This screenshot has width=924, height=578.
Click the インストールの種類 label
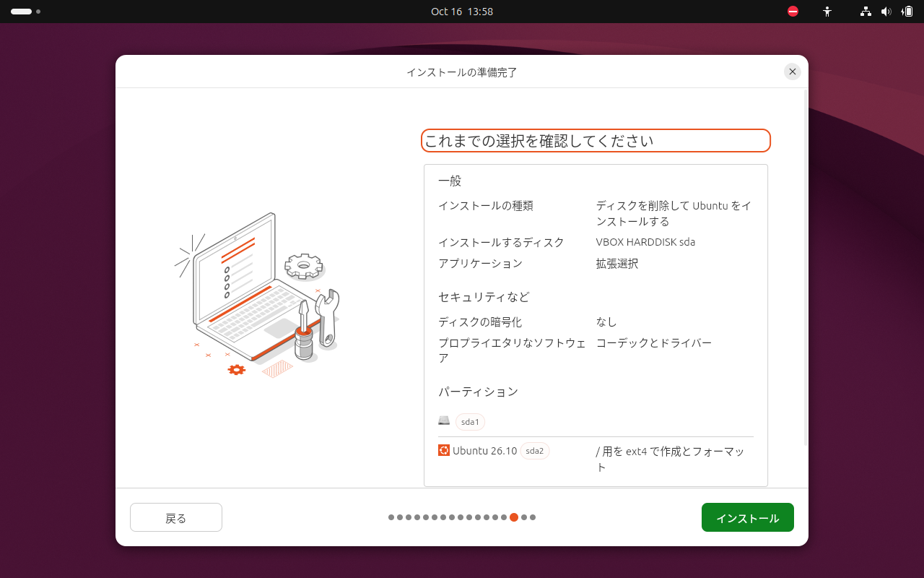pos(486,206)
